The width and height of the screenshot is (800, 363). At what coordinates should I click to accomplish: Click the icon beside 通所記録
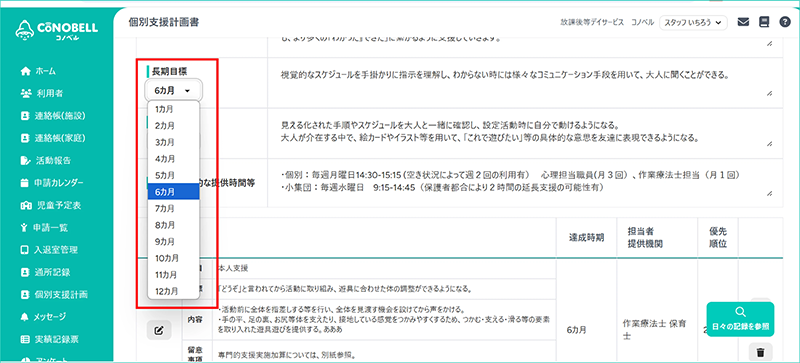pyautogui.click(x=25, y=272)
